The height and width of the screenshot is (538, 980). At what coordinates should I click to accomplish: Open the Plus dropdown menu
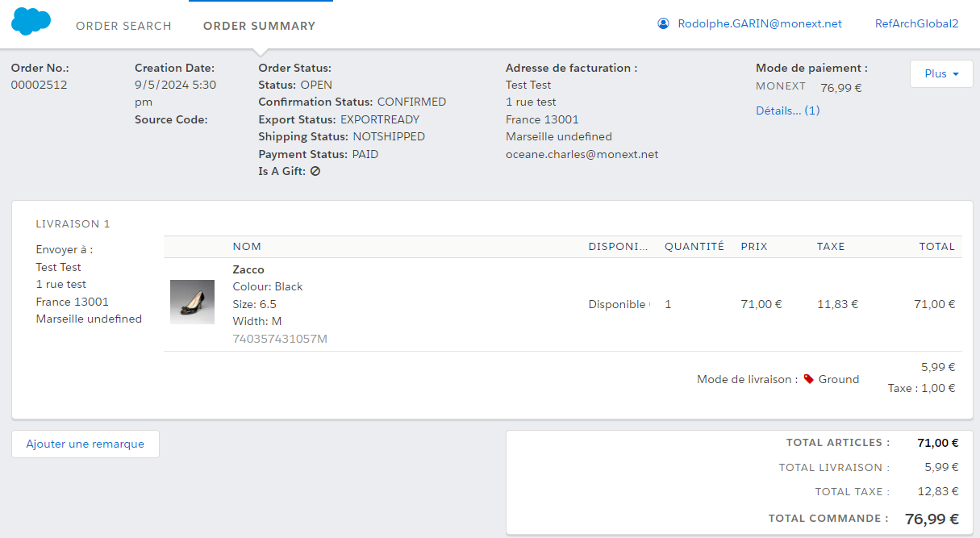click(940, 73)
